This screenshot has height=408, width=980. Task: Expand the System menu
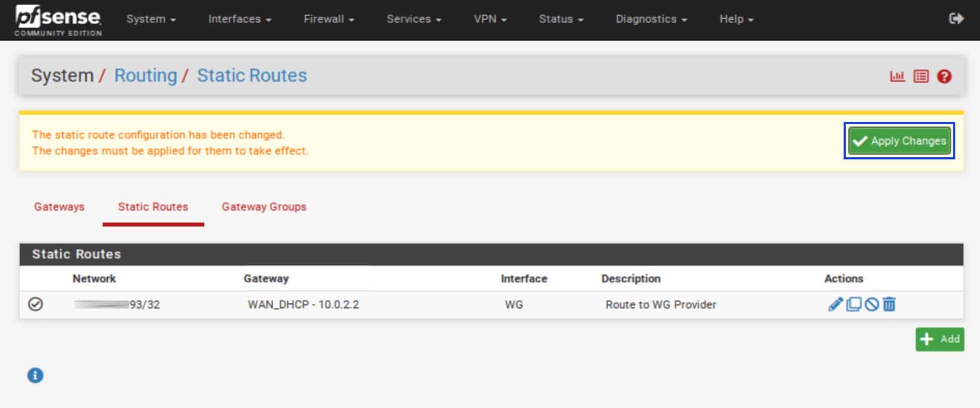tap(151, 19)
